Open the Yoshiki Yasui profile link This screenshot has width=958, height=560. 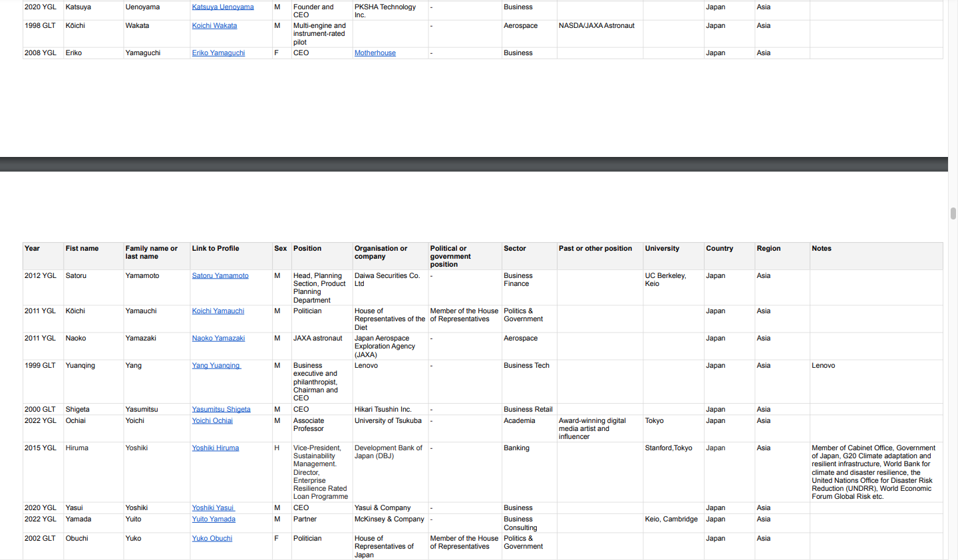(214, 508)
